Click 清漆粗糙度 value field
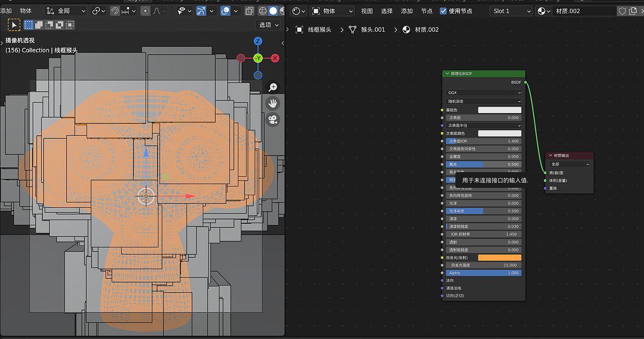The image size is (644, 339). click(484, 226)
